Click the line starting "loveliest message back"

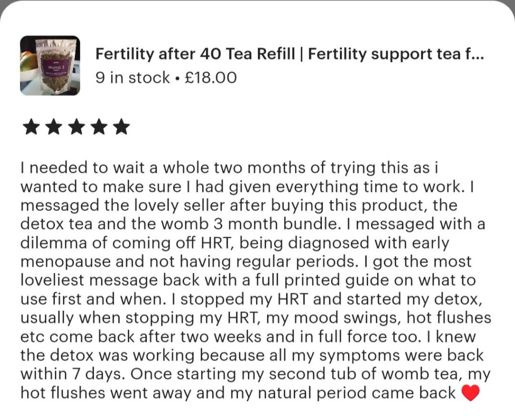248,280
